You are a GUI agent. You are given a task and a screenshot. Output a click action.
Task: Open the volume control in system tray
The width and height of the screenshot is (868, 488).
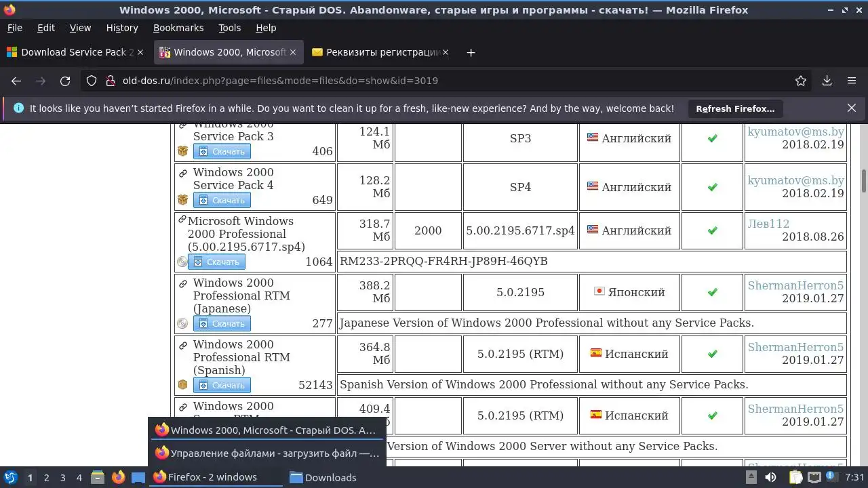(x=770, y=477)
